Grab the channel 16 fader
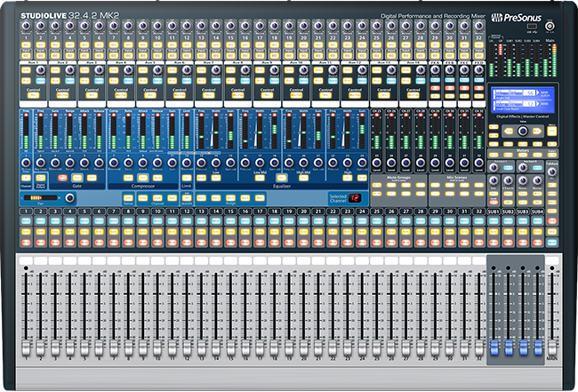The height and width of the screenshot is (392, 578). 245,348
